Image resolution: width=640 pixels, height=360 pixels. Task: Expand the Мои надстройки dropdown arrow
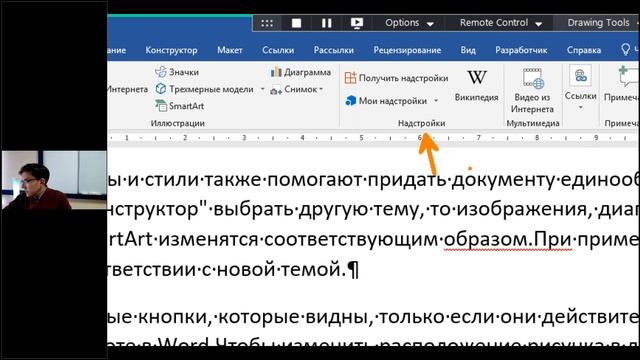tap(436, 100)
